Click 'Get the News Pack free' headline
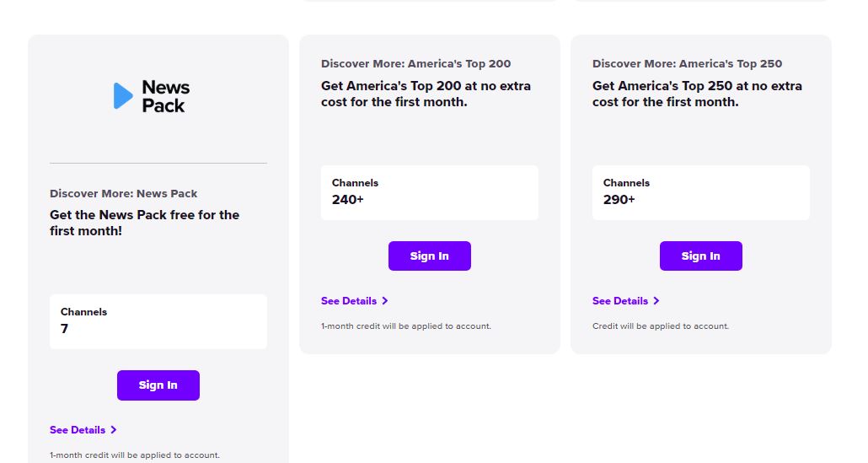868x463 pixels. [x=144, y=223]
